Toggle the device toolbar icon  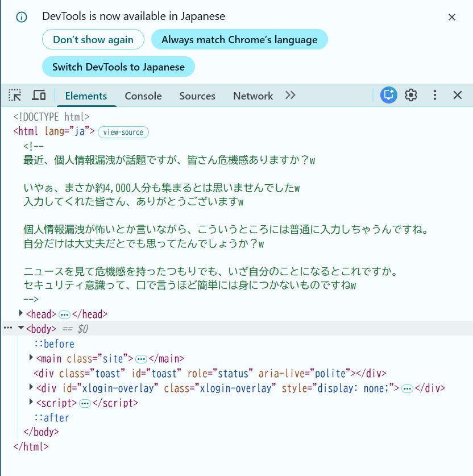(39, 96)
